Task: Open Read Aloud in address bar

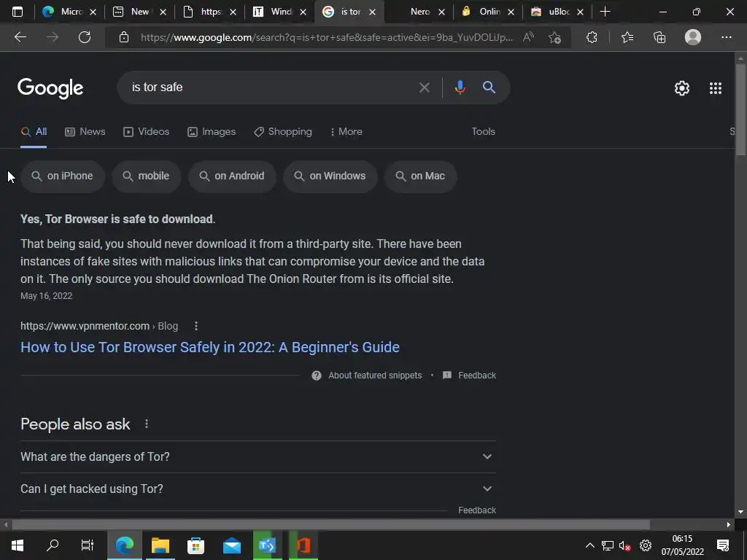Action: pos(528,37)
